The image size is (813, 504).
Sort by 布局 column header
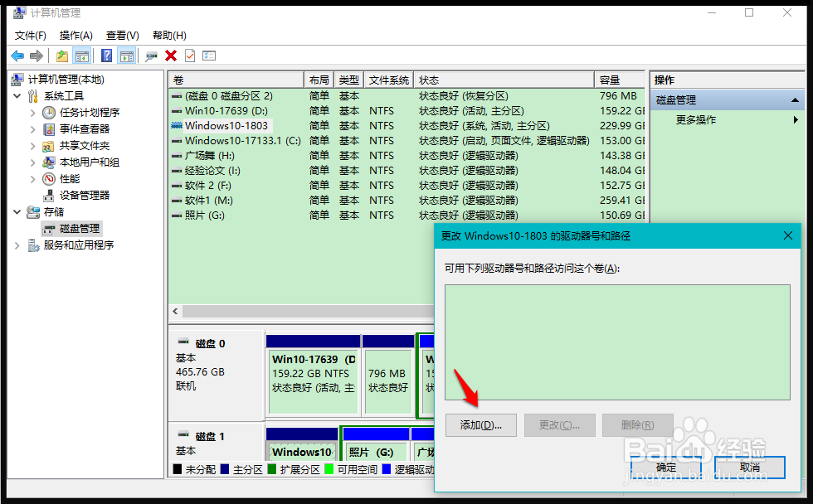point(319,80)
